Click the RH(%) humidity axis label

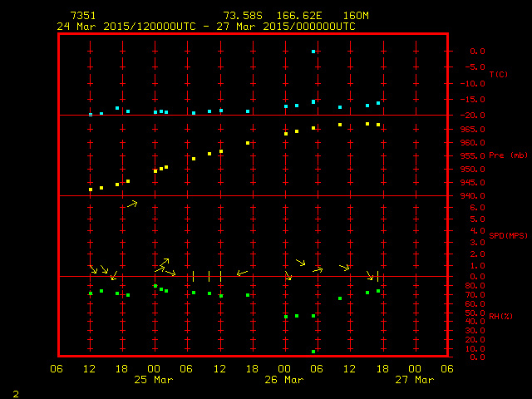click(x=498, y=317)
